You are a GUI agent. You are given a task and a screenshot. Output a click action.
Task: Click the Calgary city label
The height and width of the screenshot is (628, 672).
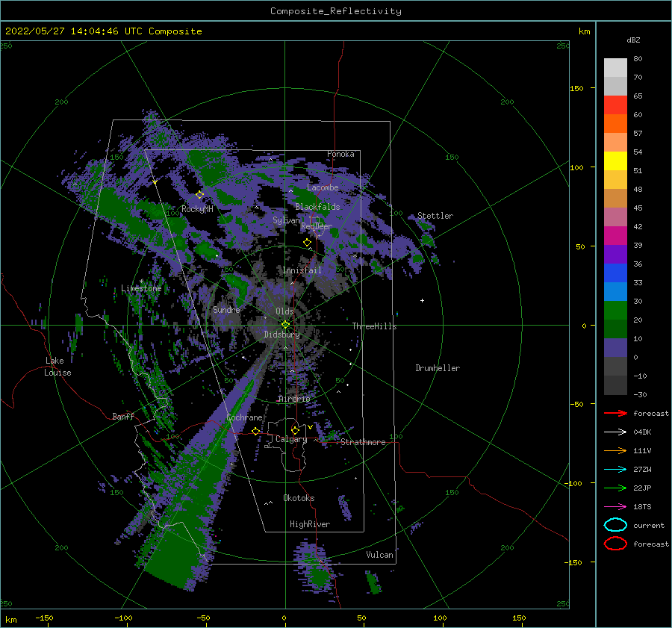point(291,439)
